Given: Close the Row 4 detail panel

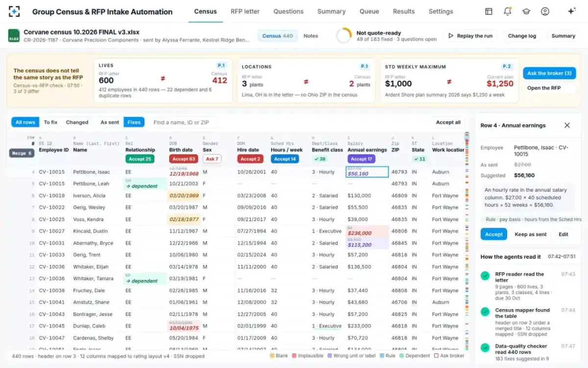Looking at the screenshot, I should 567,125.
